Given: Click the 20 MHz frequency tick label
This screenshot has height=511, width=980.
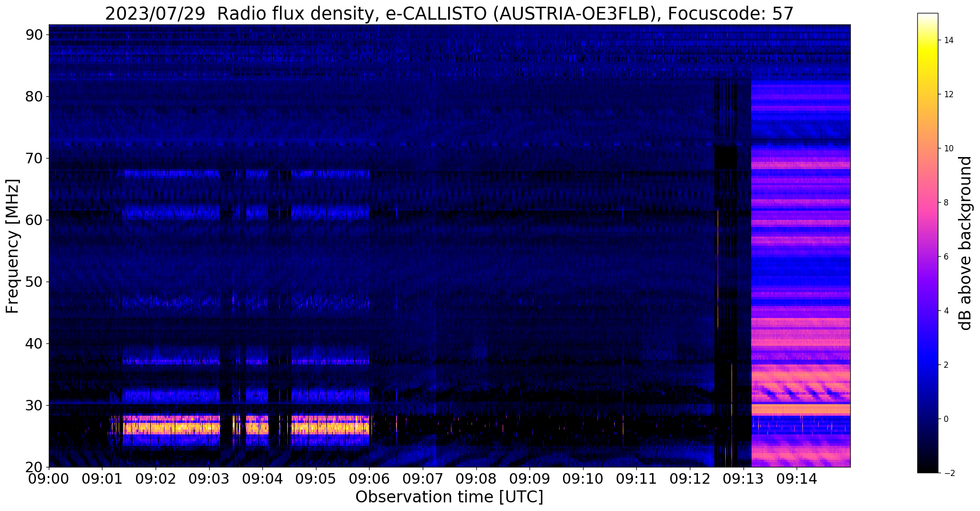Looking at the screenshot, I should (35, 467).
